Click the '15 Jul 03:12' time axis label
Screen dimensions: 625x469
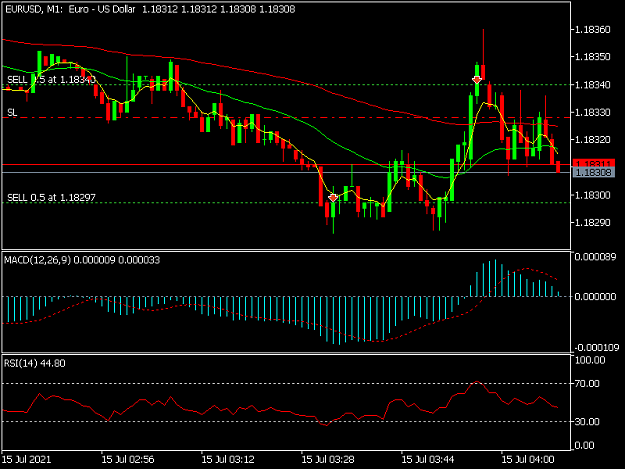click(x=228, y=459)
